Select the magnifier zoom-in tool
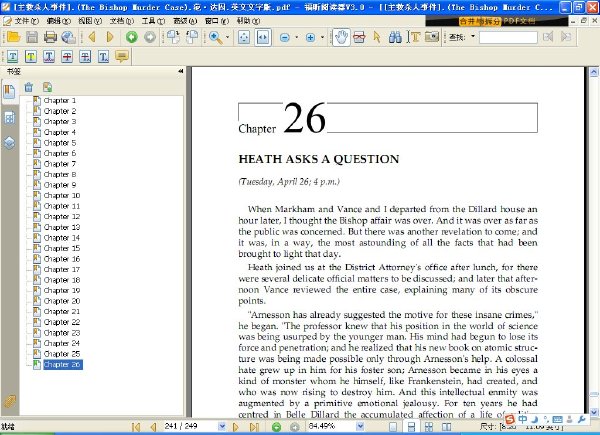Viewport: 600px width, 435px height. tap(216, 37)
